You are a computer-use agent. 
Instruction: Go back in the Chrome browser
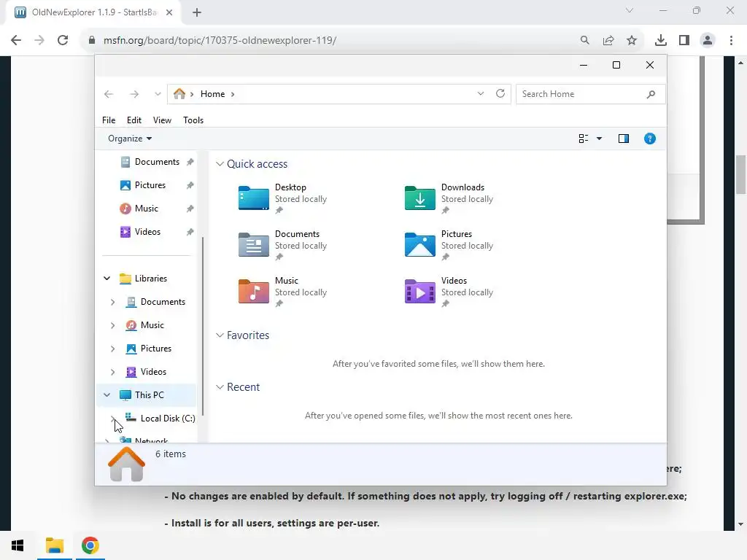pos(16,41)
